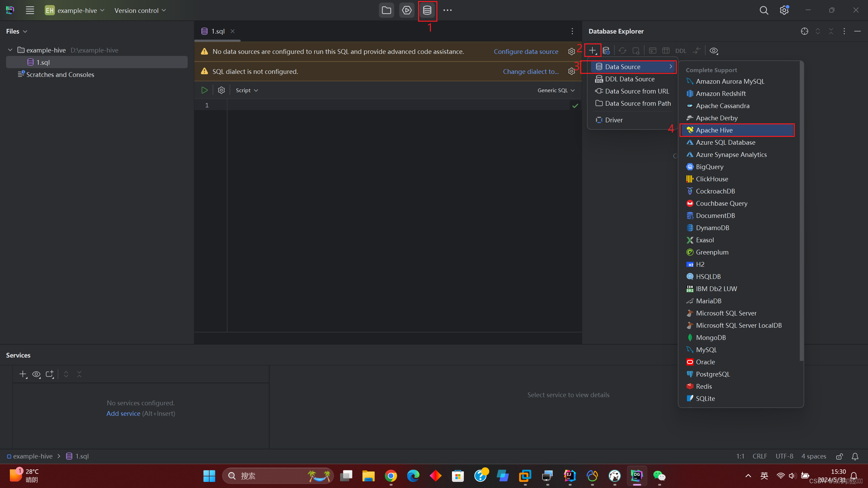Collapse the example-hive folder tree node
This screenshot has width=868, height=488.
10,50
